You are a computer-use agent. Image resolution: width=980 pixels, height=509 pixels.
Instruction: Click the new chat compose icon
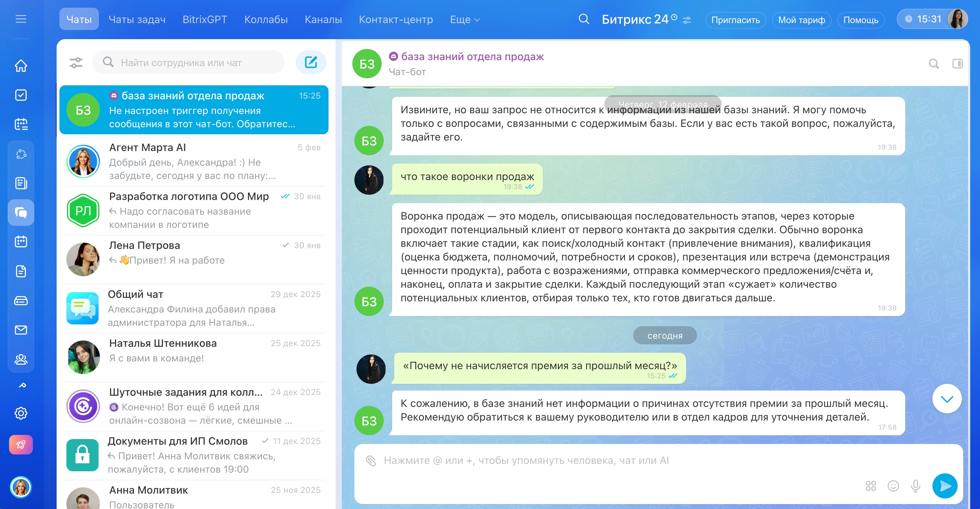pos(310,62)
